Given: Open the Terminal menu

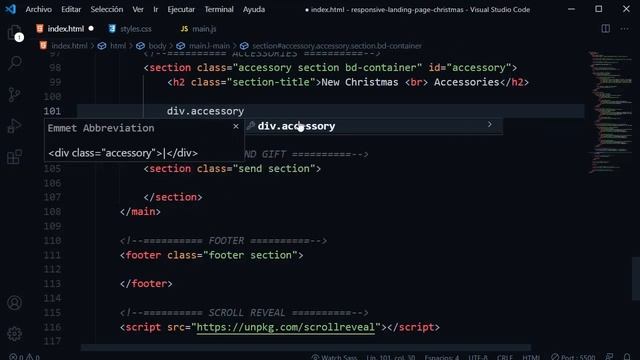Looking at the screenshot, I should [x=219, y=9].
